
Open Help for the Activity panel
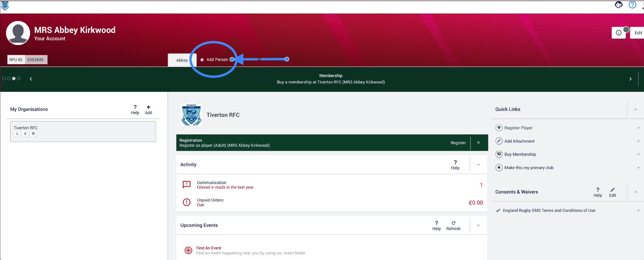[x=455, y=165]
